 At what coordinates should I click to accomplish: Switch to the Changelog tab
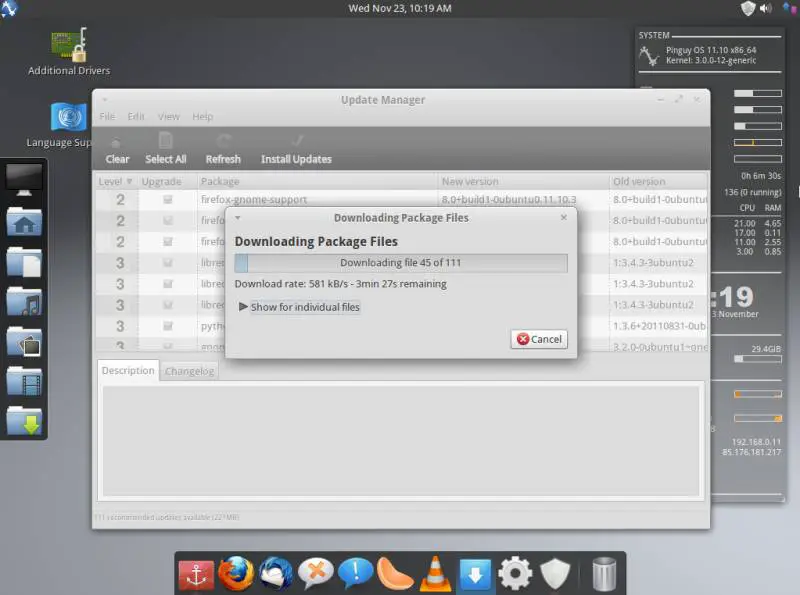pos(189,371)
